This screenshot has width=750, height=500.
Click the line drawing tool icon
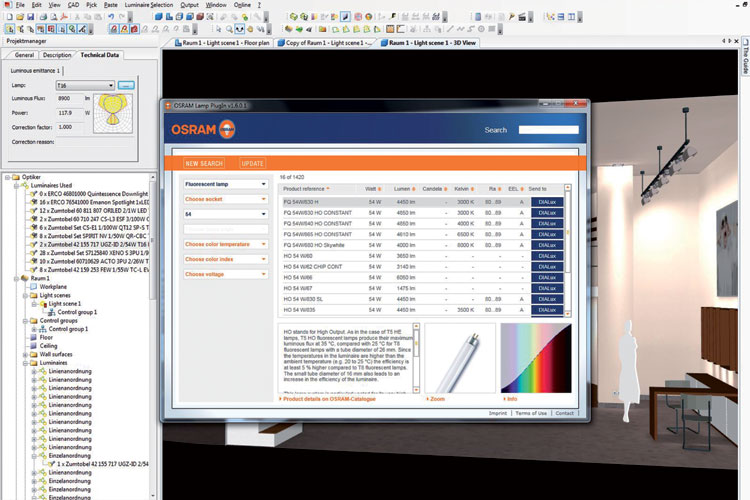(x=450, y=29)
